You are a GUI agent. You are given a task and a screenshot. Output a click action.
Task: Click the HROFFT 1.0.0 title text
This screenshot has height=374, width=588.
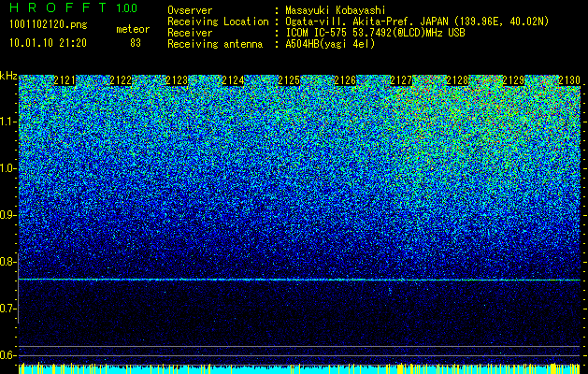[74, 7]
